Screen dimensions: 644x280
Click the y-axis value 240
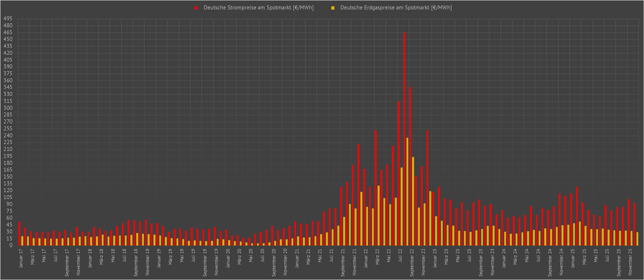[8, 136]
